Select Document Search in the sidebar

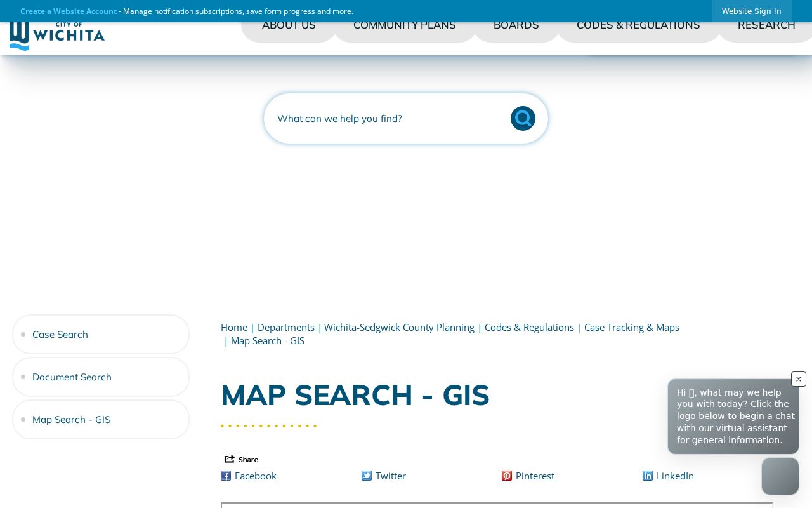[101, 377]
